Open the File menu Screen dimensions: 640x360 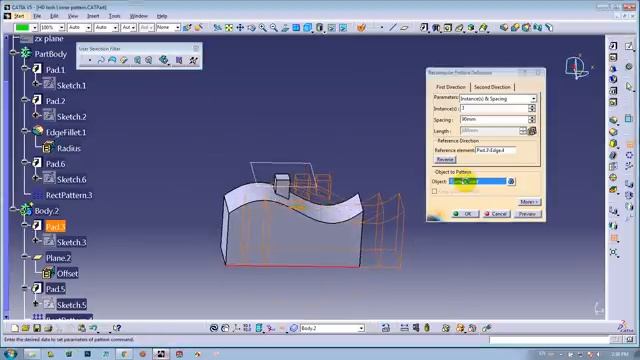[37, 16]
